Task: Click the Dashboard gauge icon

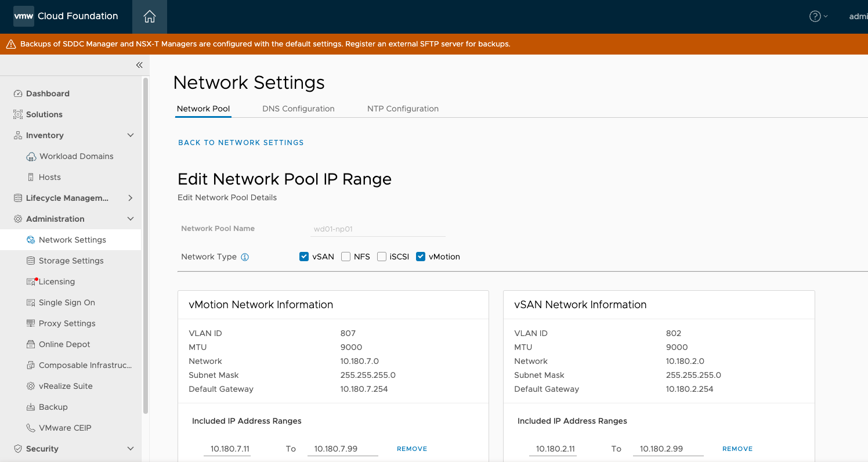Action: [17, 93]
